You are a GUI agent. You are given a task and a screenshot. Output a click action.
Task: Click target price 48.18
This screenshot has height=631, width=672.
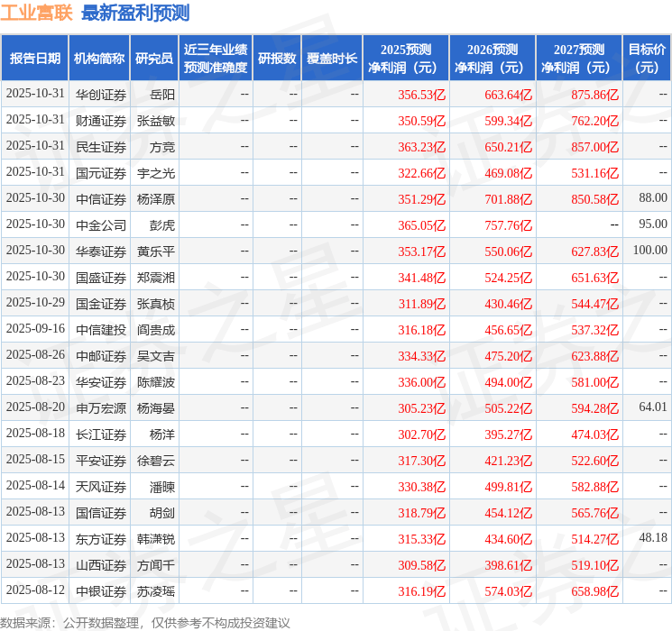tap(653, 537)
